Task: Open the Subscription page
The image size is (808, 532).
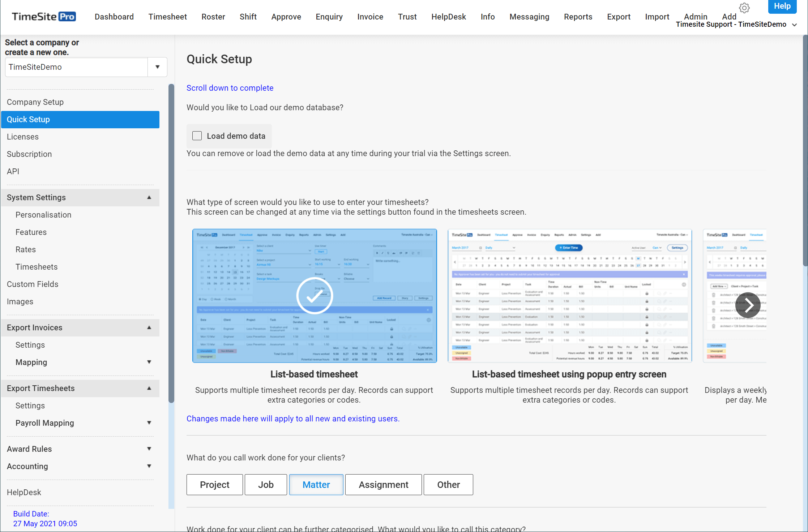Action: [x=29, y=154]
